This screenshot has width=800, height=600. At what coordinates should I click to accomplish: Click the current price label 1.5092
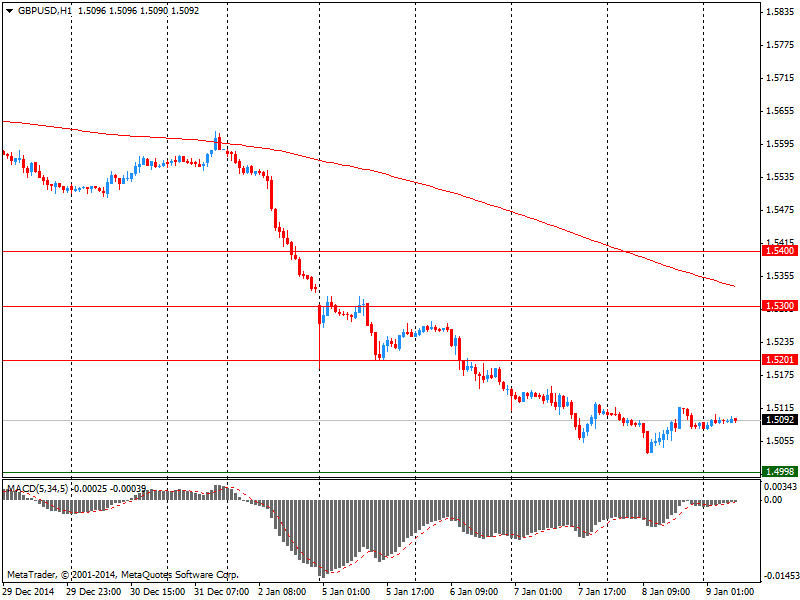[x=780, y=420]
